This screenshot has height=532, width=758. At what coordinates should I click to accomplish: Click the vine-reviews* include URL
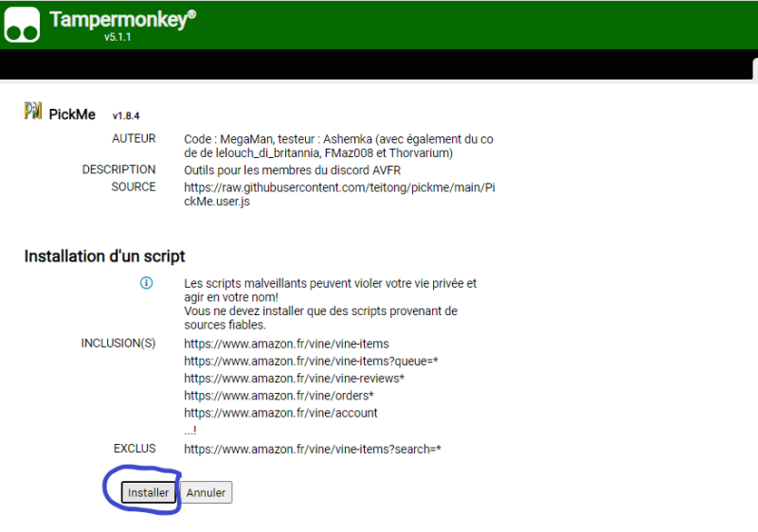pos(294,379)
